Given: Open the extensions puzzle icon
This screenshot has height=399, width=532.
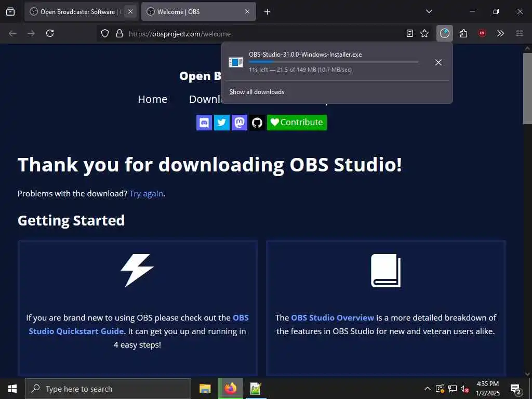Looking at the screenshot, I should click(x=463, y=33).
